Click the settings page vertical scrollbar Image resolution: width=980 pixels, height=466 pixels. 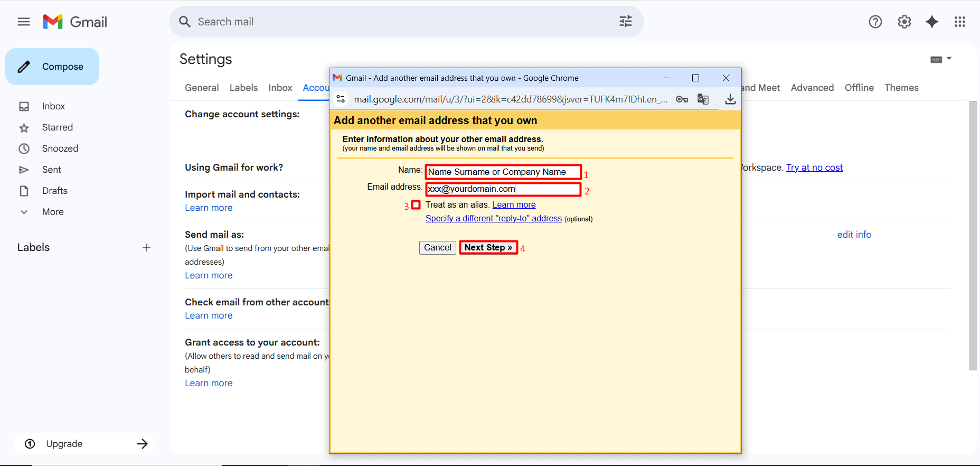click(973, 236)
